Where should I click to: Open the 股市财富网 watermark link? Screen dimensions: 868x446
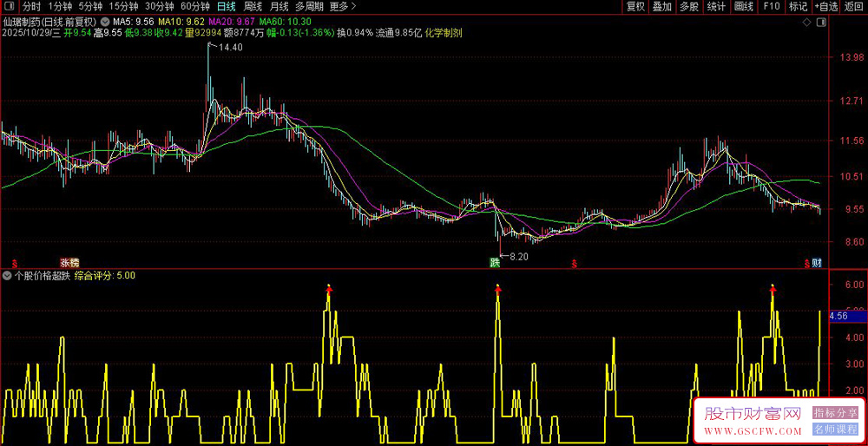pos(752,415)
